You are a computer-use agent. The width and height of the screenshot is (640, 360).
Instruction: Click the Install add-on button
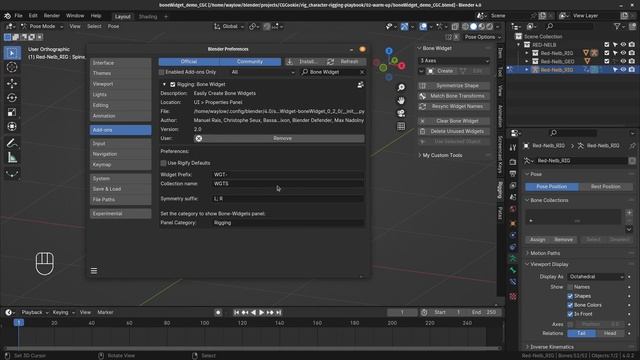(304, 62)
